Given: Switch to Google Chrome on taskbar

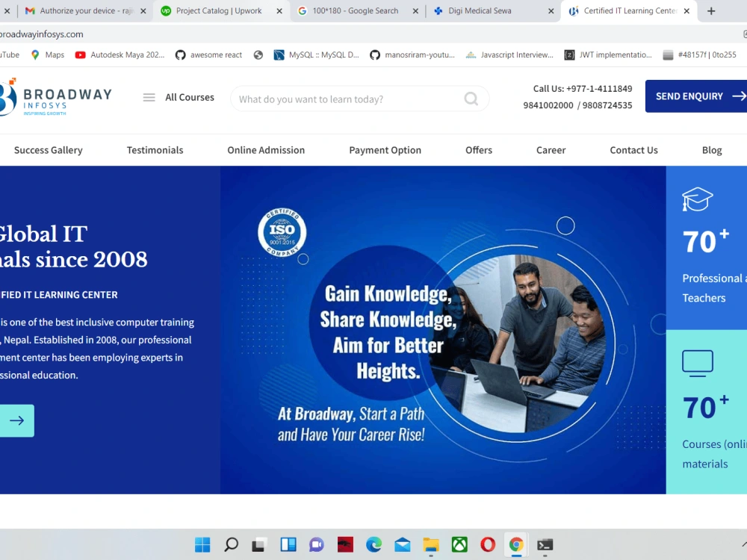Looking at the screenshot, I should [x=516, y=544].
